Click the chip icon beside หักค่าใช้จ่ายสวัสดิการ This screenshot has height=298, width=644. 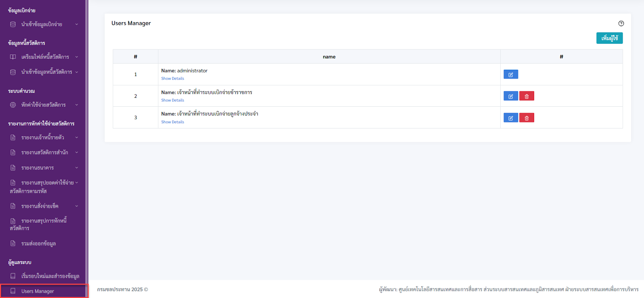click(x=13, y=105)
